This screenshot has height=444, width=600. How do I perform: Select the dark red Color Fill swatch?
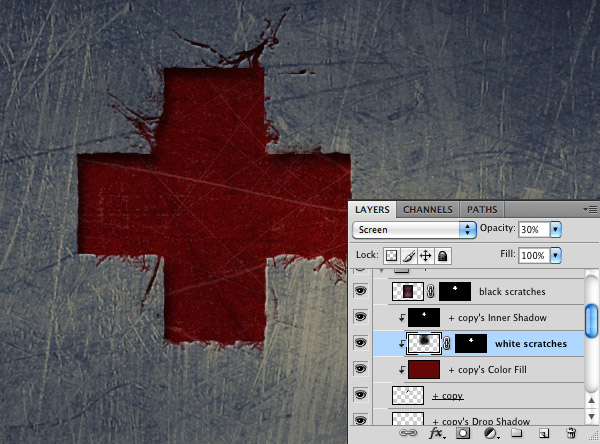(x=424, y=370)
